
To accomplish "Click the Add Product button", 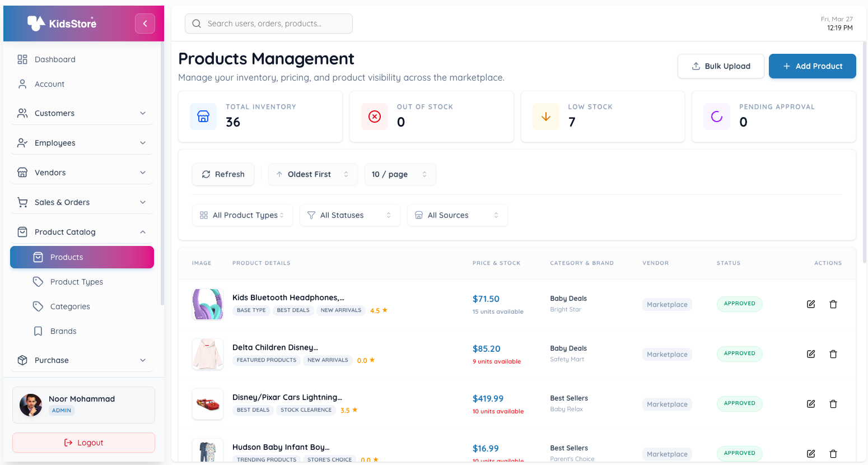I will tap(812, 66).
